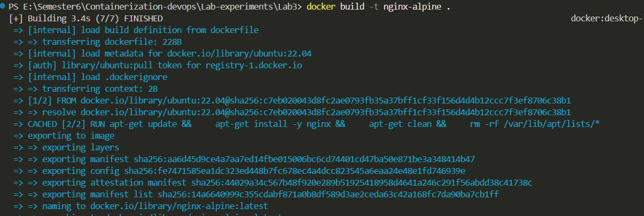
Task: Click the 'load build definition from dockerfile' line
Action: tap(143, 30)
